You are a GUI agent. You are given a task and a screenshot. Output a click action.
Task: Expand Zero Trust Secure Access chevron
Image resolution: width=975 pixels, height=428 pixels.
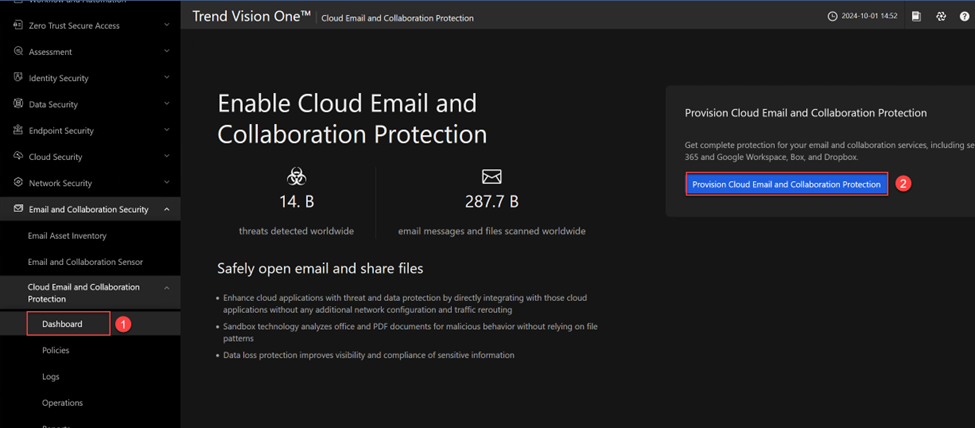click(x=167, y=25)
